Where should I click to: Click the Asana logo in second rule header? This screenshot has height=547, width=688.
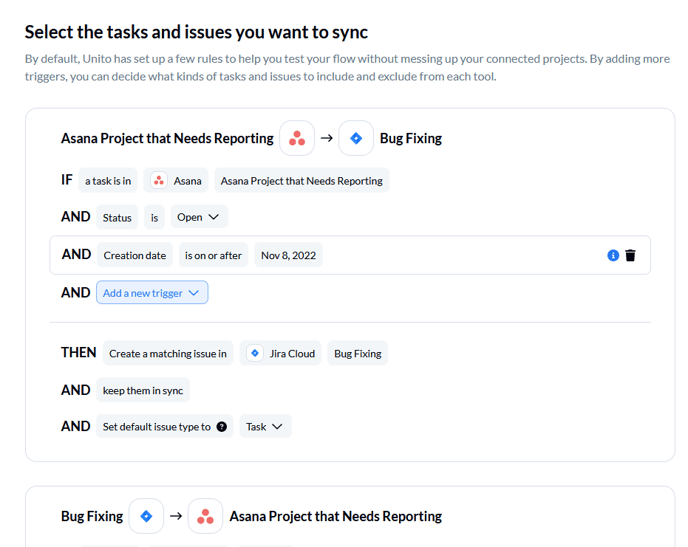205,516
